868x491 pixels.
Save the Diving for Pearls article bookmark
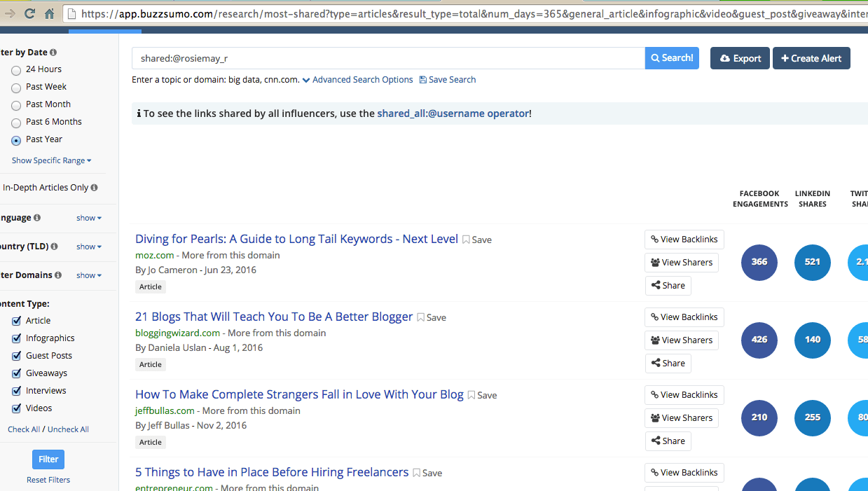(477, 240)
